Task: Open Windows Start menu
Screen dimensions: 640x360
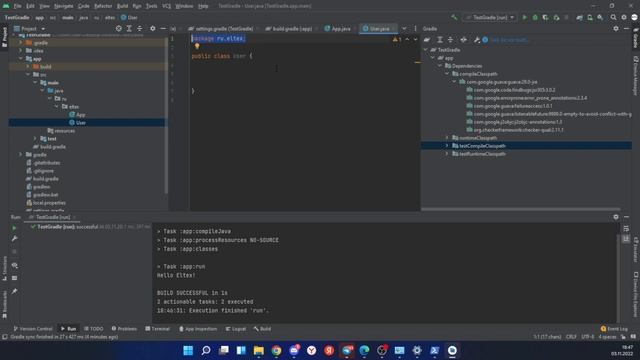Action: [x=188, y=350]
